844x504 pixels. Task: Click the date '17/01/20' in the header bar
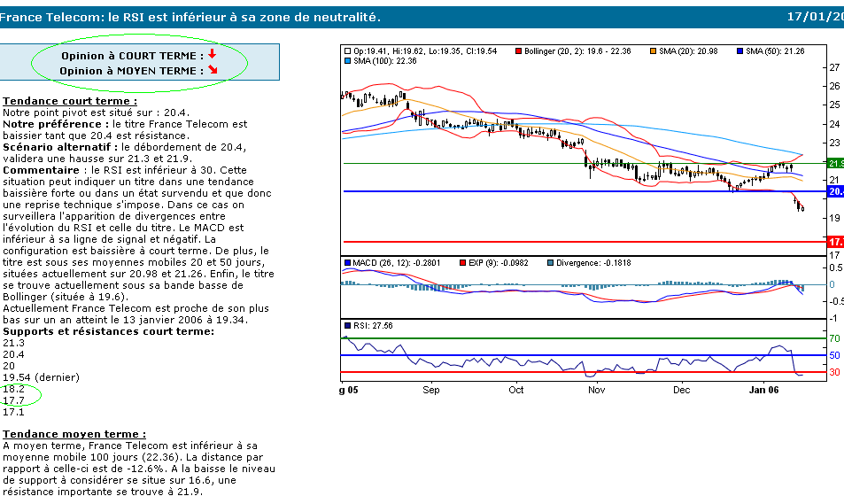816,17
